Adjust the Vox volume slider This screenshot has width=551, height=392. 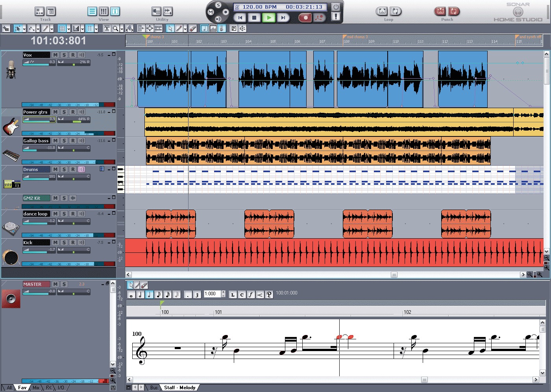pos(39,62)
